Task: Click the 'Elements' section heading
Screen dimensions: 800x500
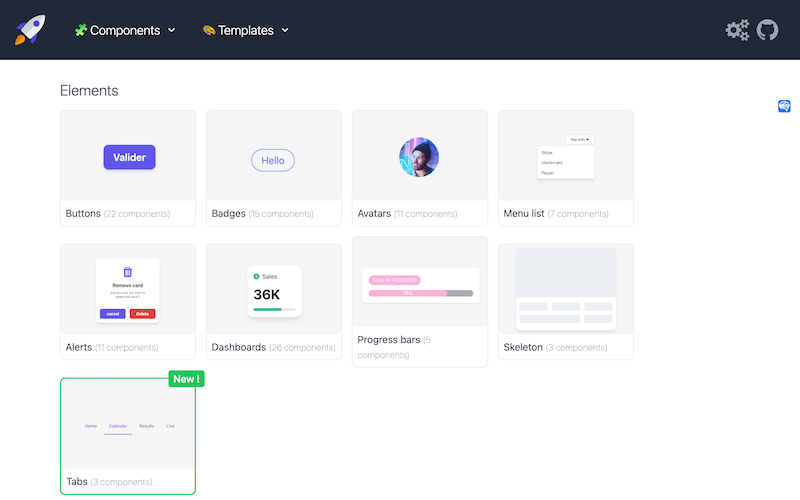Action: tap(89, 90)
